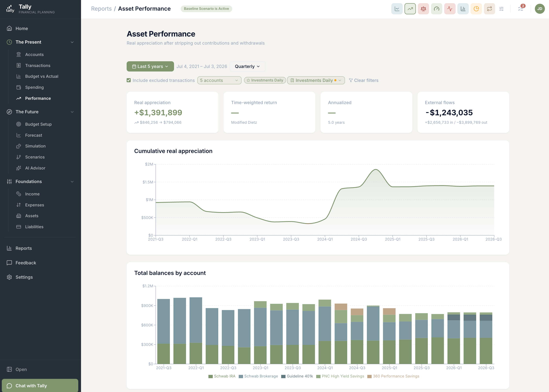
Task: Open the gauge speedometer report icon
Action: point(436,9)
